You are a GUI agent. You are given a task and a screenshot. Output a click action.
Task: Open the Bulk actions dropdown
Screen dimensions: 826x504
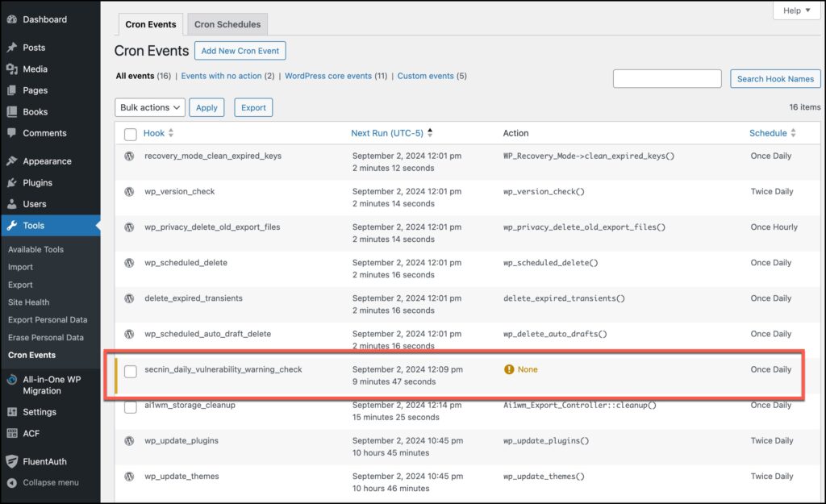150,107
